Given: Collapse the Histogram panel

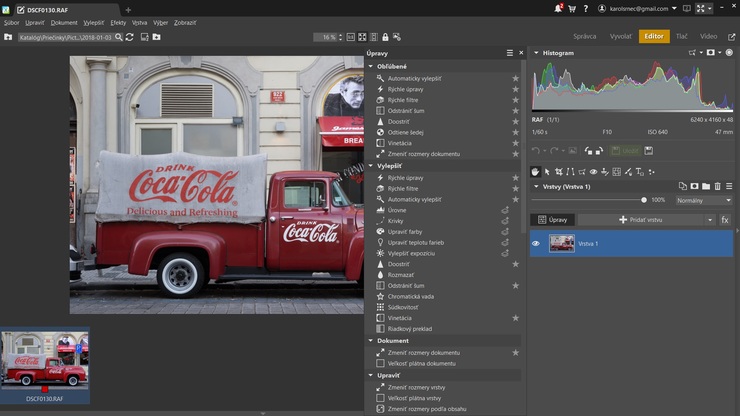Looking at the screenshot, I should 536,53.
